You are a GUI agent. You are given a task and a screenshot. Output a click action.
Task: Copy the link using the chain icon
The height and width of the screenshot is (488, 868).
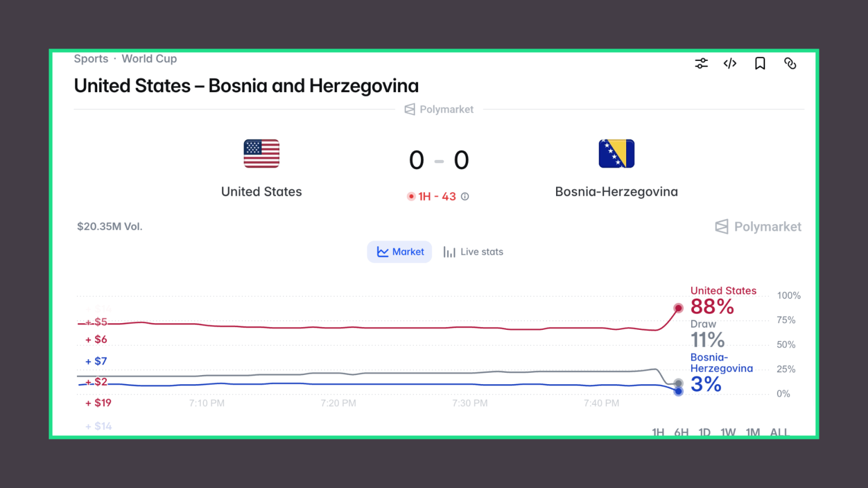pyautogui.click(x=790, y=63)
